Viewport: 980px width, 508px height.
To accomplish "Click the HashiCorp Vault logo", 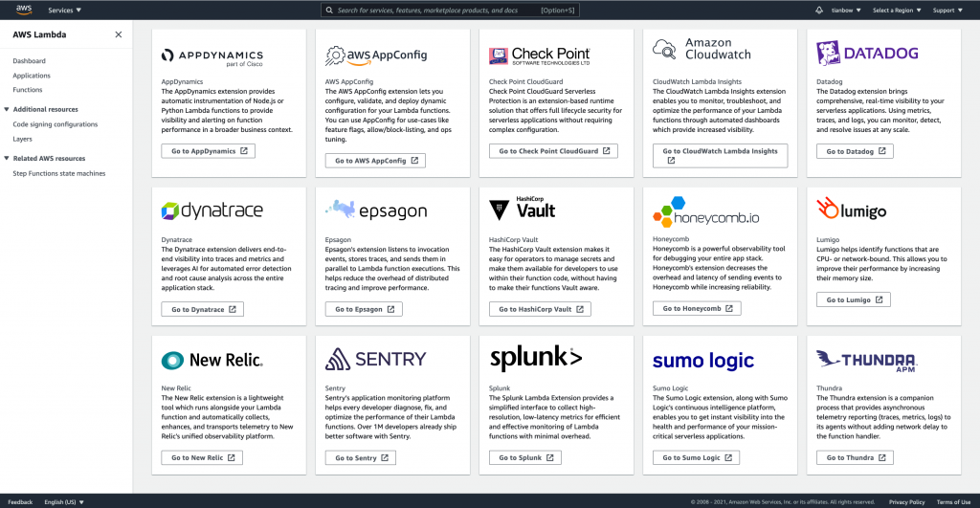I will 522,208.
